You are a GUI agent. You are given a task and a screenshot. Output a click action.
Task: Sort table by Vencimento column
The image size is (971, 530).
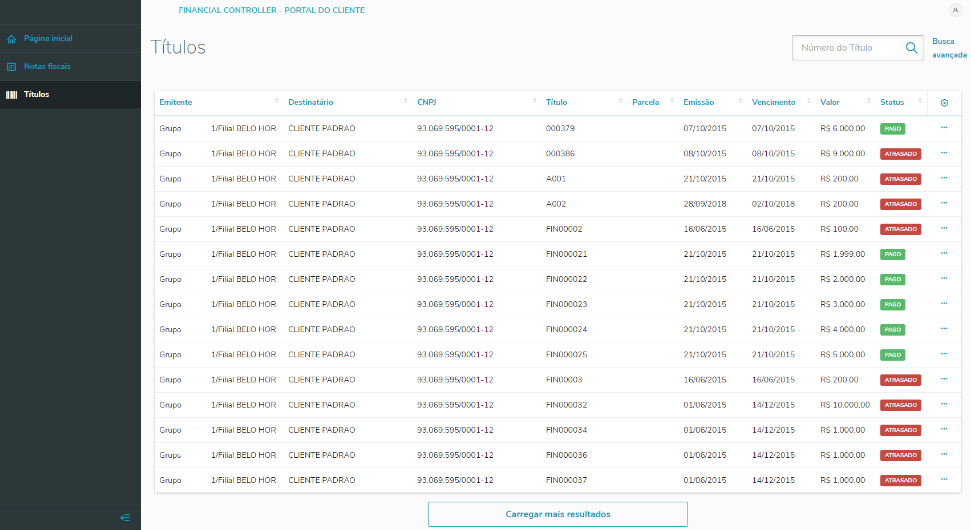[x=774, y=103]
